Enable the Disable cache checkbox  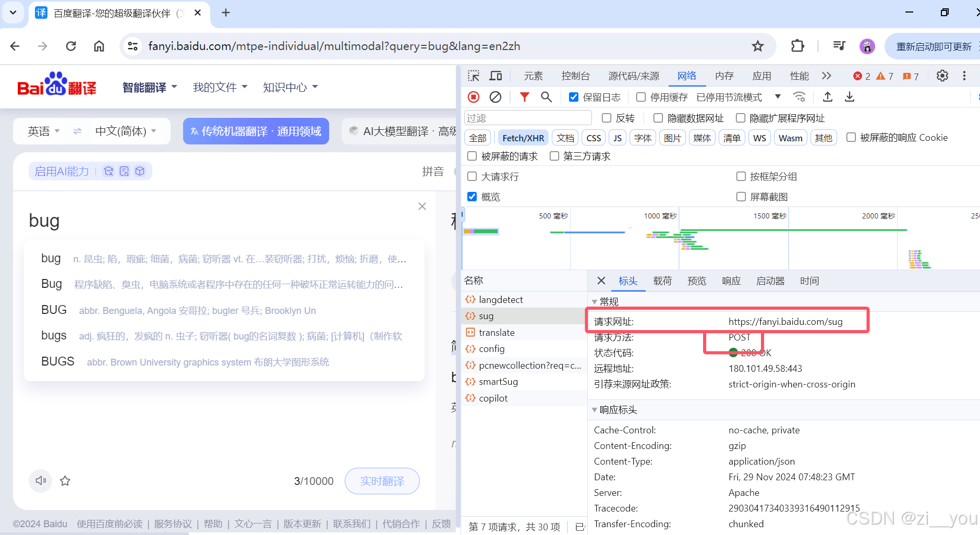[x=641, y=97]
